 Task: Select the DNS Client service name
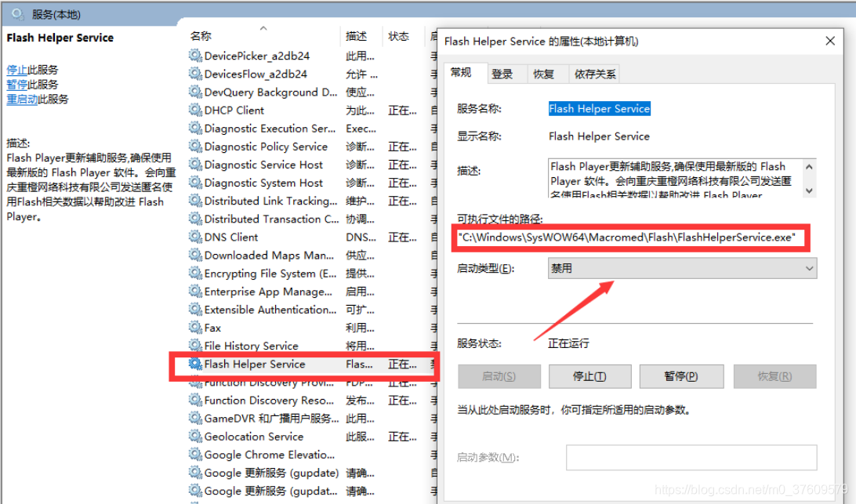click(x=231, y=237)
